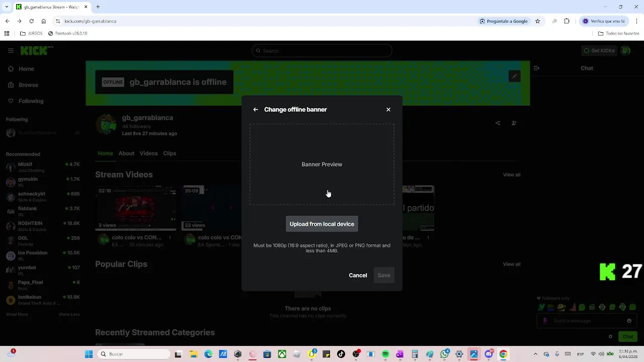
Task: Click the Verifica que eres tú profile chip
Action: click(x=604, y=21)
